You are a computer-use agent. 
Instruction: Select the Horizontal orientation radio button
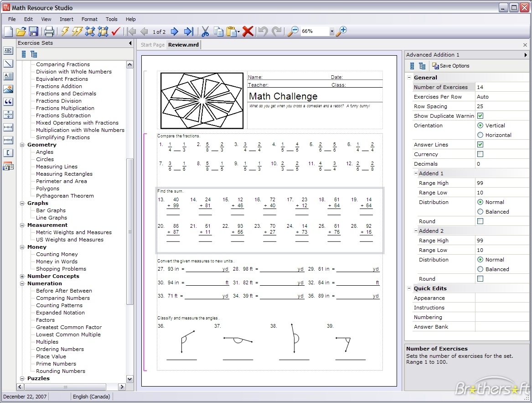click(480, 135)
